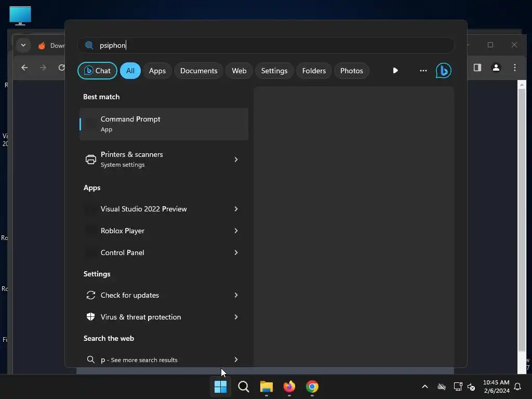Image resolution: width=532 pixels, height=399 pixels.
Task: Open Firefox from taskbar
Action: pos(289,387)
